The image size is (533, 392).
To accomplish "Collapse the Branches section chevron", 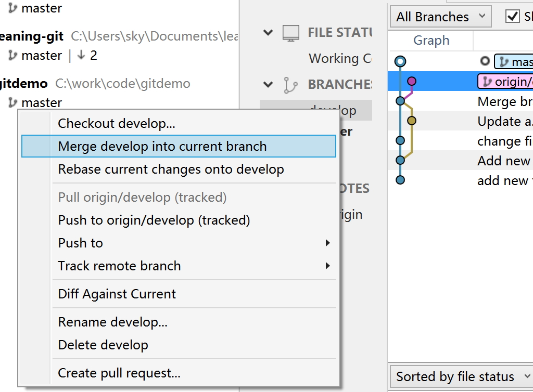I will (268, 84).
